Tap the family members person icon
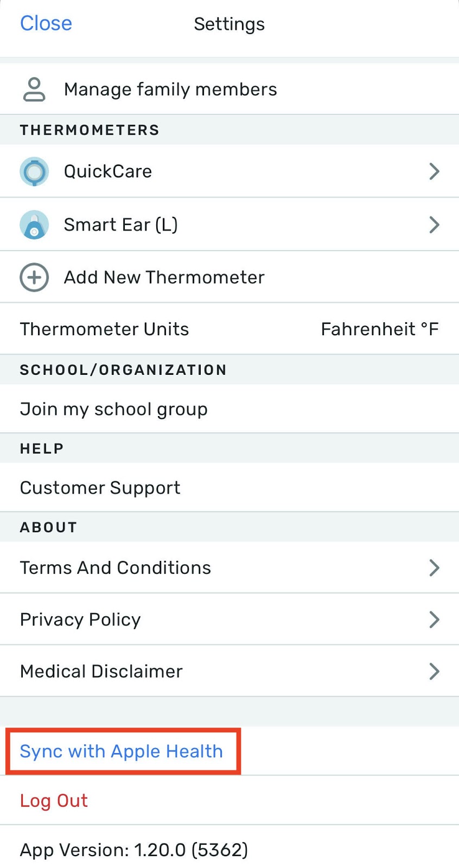Image resolution: width=459 pixels, height=868 pixels. pos(34,90)
